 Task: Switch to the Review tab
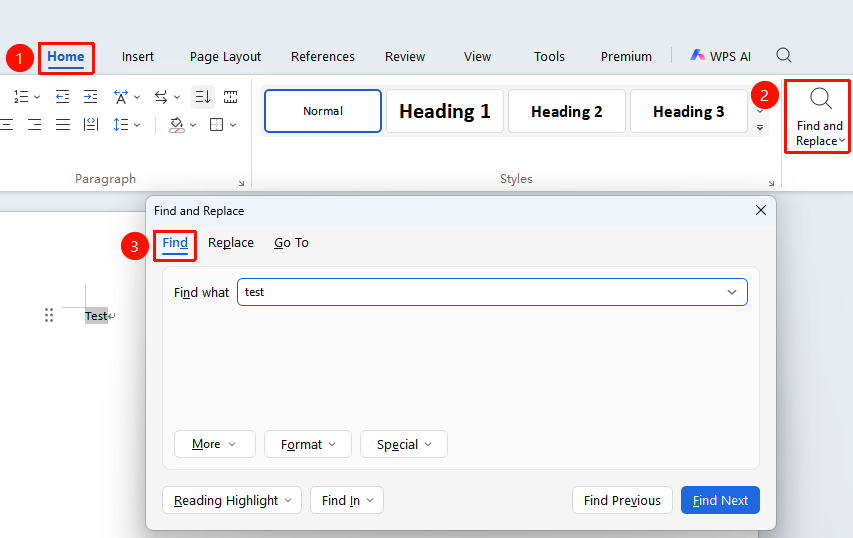pos(405,57)
